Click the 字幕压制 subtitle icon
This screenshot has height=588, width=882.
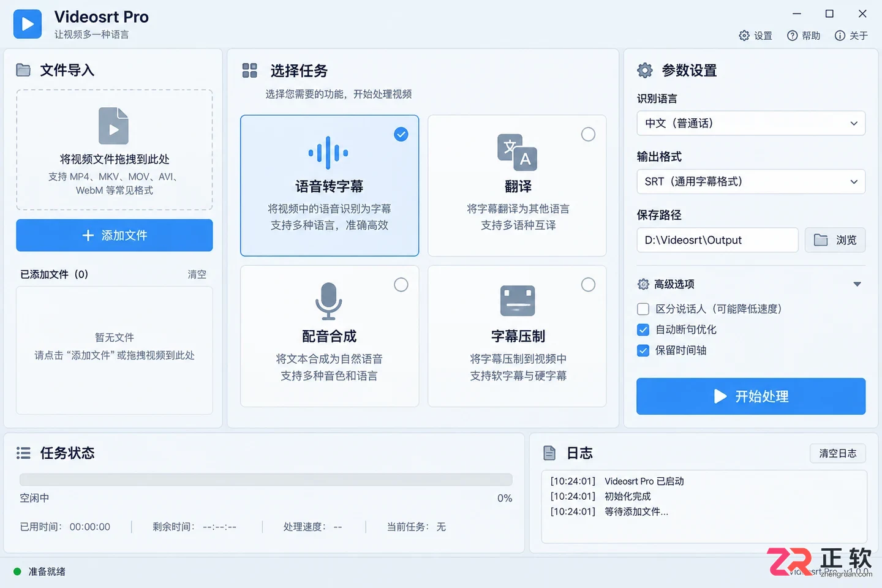(x=518, y=301)
